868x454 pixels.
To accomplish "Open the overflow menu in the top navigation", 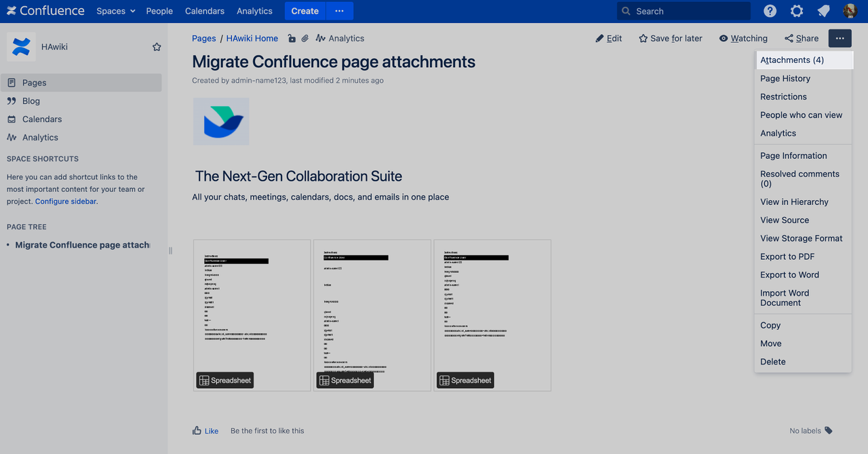I will [x=339, y=11].
